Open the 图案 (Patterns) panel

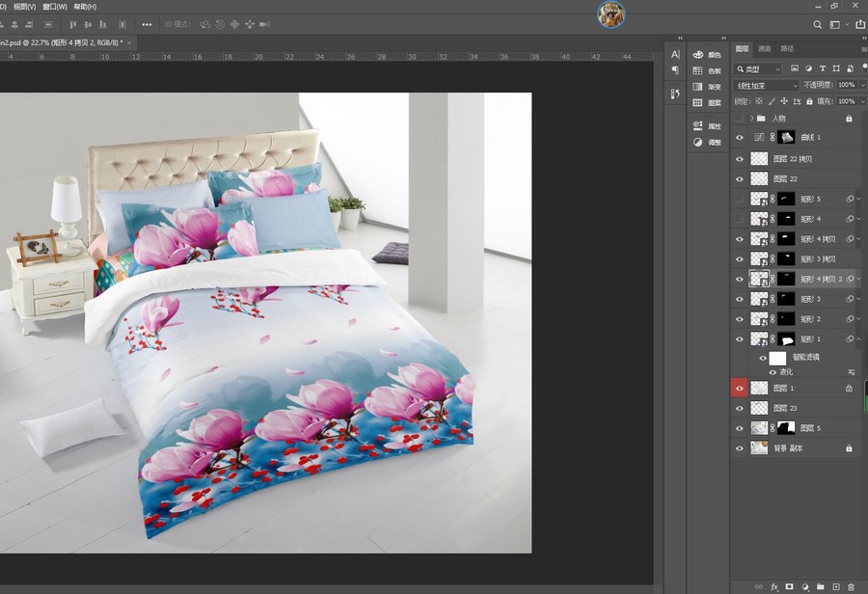point(707,103)
